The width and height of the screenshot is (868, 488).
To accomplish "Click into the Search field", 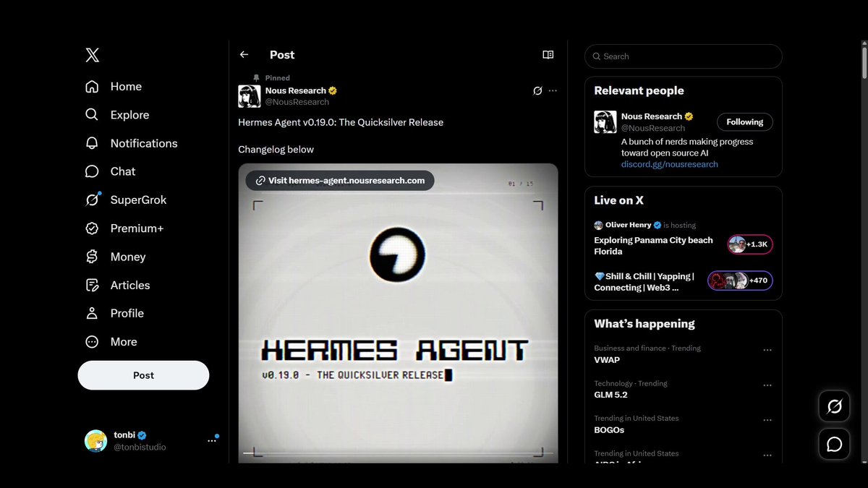I will [x=684, y=56].
